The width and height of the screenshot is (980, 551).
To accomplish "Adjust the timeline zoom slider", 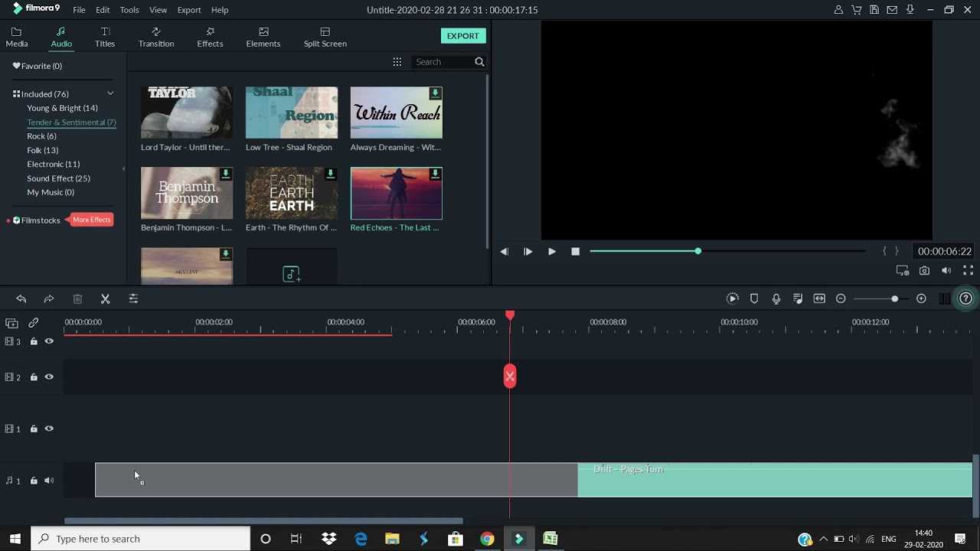I will click(x=880, y=298).
